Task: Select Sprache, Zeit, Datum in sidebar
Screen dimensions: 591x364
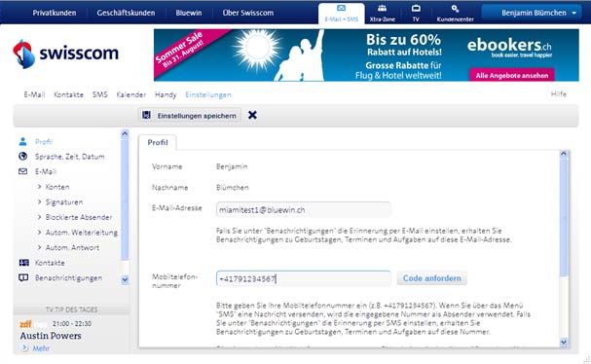Action: [x=70, y=157]
